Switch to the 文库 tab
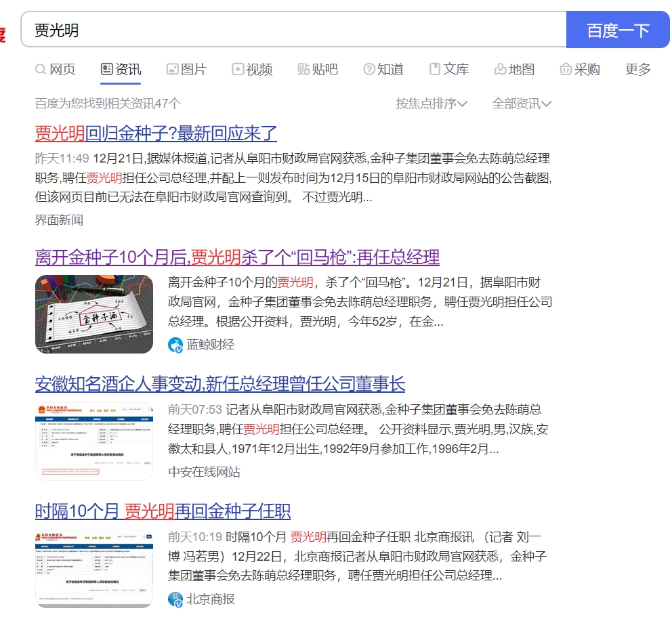672x621 pixels. [450, 69]
